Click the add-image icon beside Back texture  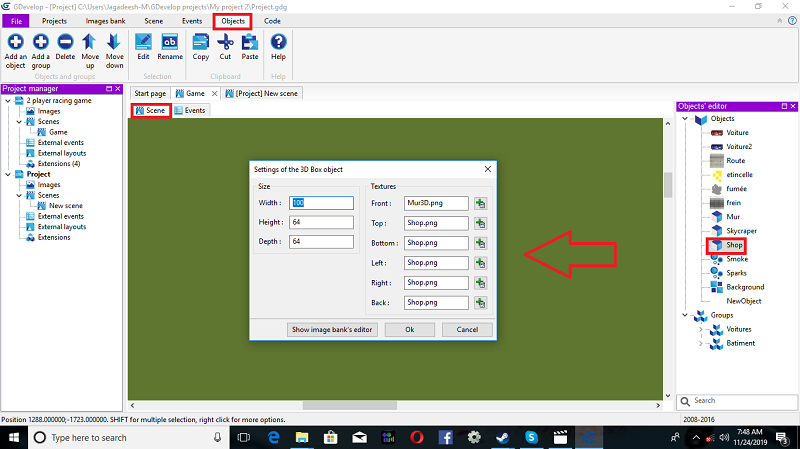480,303
